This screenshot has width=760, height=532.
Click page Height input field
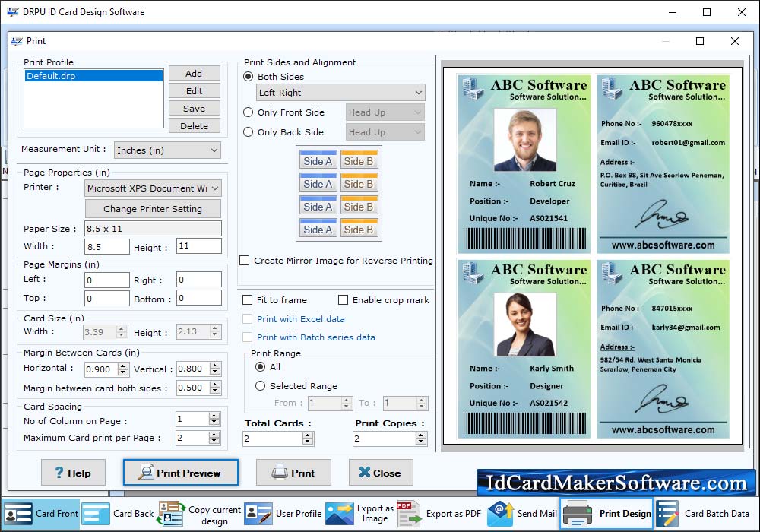199,246
